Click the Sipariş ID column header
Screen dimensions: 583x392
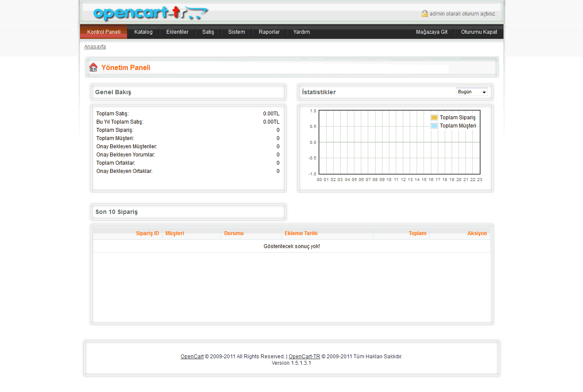[x=147, y=233]
